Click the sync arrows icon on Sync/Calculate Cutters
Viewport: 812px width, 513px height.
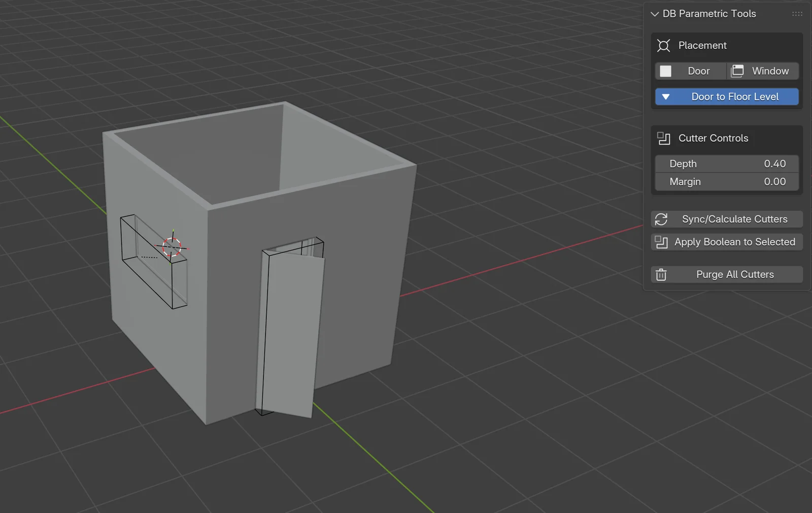(661, 219)
